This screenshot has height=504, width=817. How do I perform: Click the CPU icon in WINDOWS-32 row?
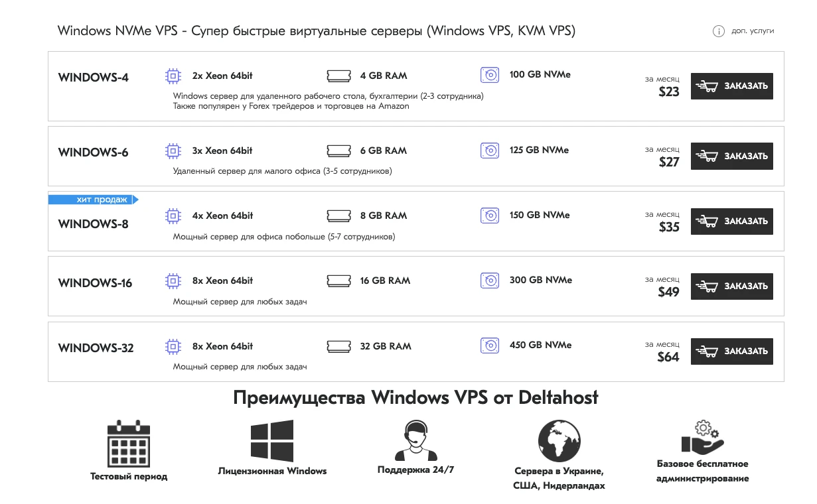[173, 346]
